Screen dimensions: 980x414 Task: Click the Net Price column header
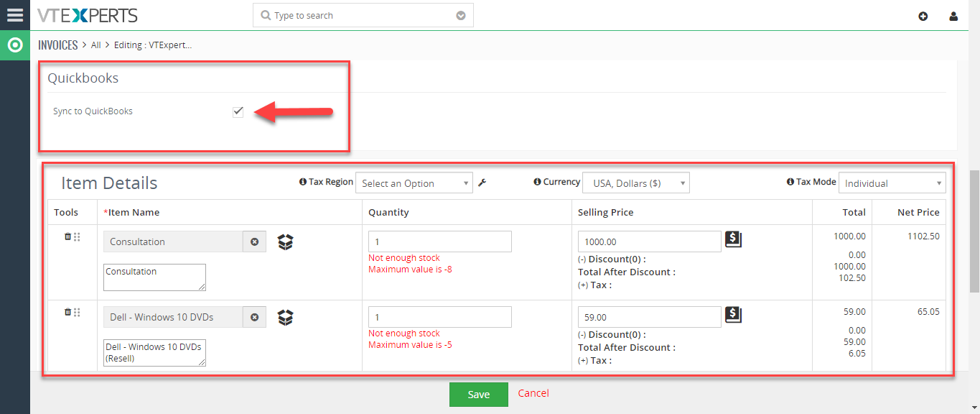pos(918,212)
